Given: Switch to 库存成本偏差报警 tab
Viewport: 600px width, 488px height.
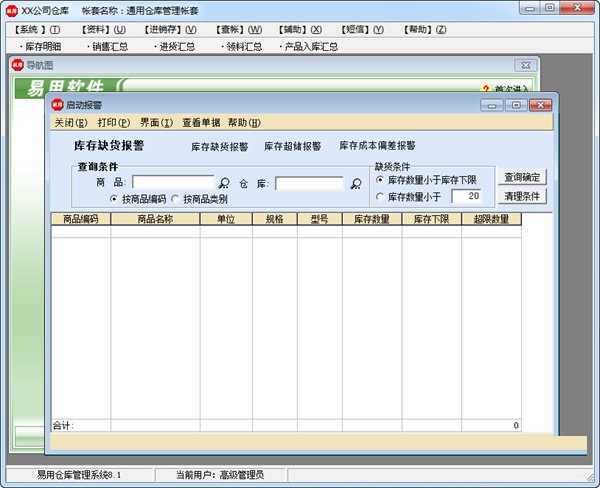Looking at the screenshot, I should [x=377, y=145].
